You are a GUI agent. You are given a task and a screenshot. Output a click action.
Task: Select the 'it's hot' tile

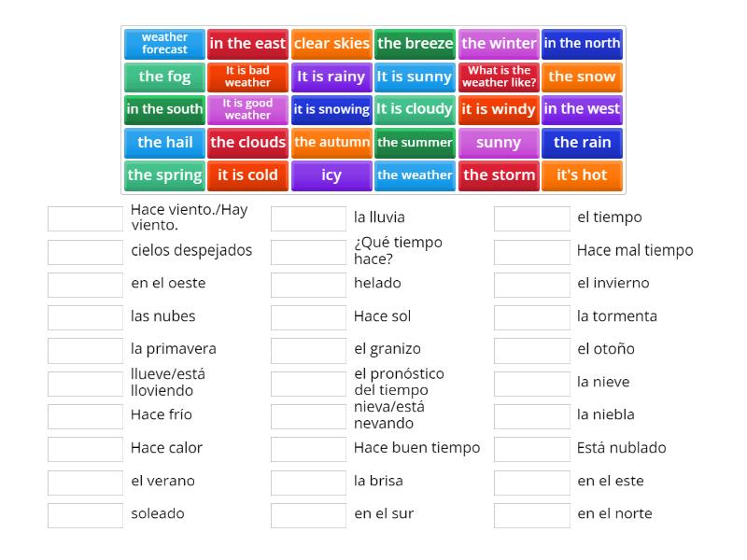click(582, 175)
